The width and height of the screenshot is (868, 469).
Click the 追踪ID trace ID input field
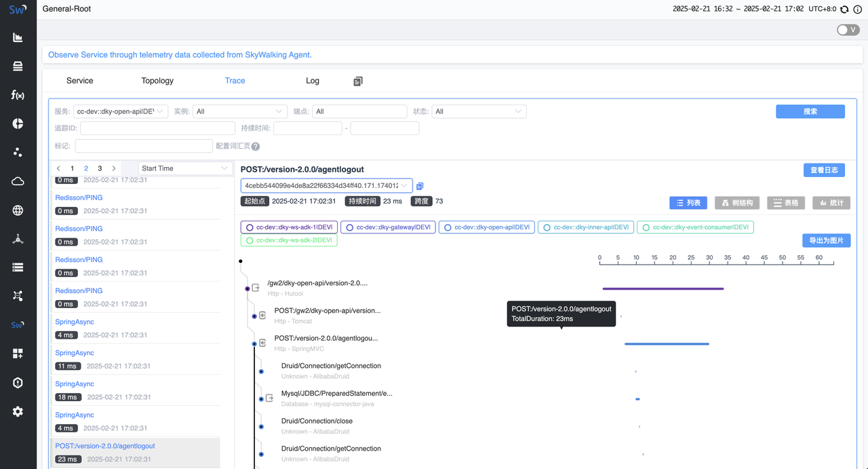[x=157, y=128]
